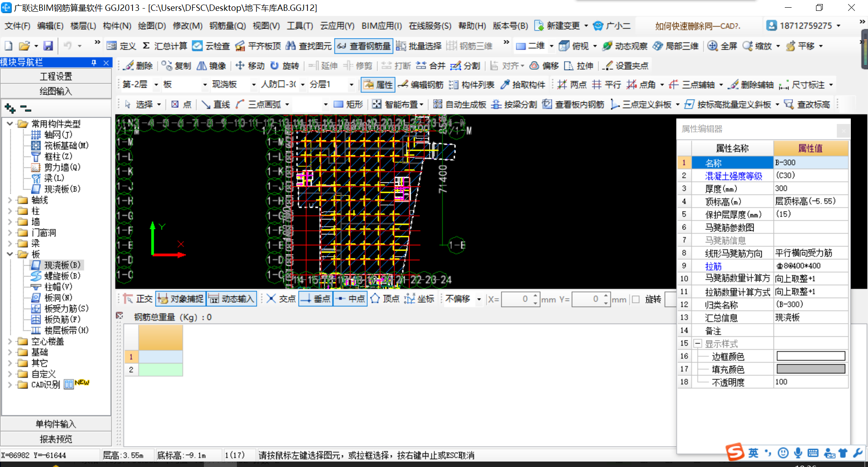Click the 绘图输入 button

[x=56, y=91]
